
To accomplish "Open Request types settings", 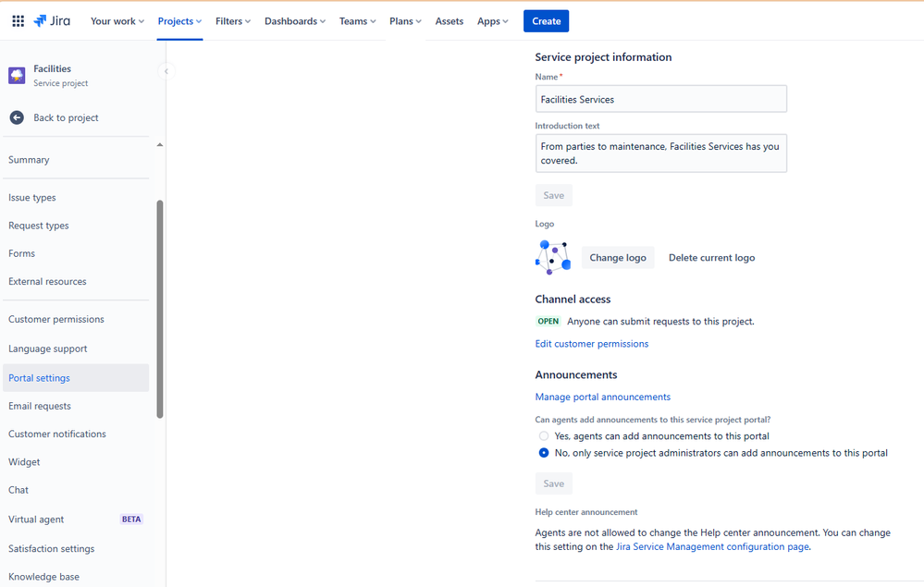I will 76,226.
